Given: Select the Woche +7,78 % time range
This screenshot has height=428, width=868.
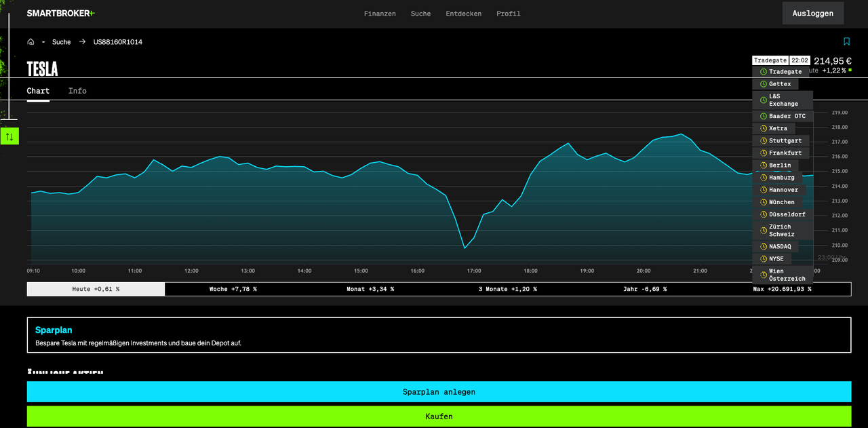Looking at the screenshot, I should 233,289.
